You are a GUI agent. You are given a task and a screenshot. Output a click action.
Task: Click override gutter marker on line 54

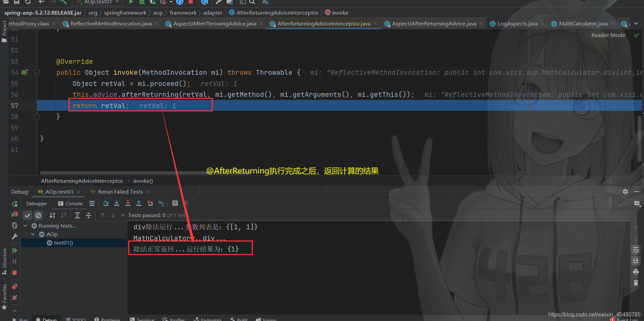(25, 72)
